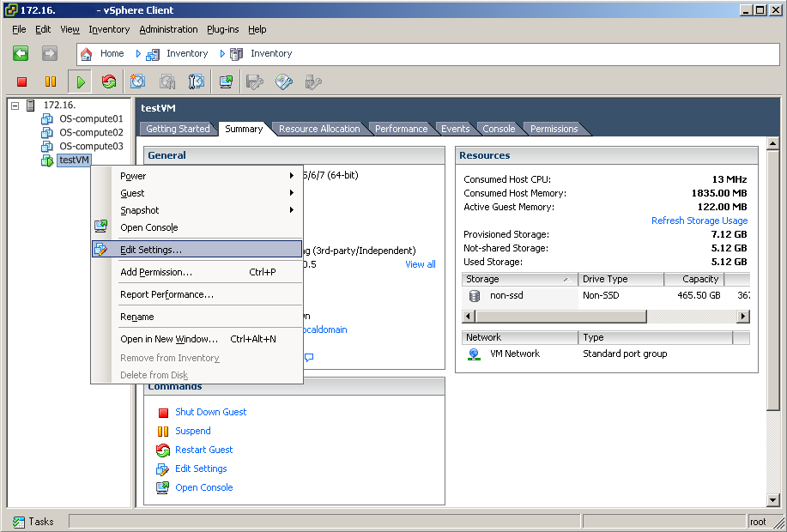Sort by the Storage column header
The height and width of the screenshot is (532, 787).
point(519,279)
